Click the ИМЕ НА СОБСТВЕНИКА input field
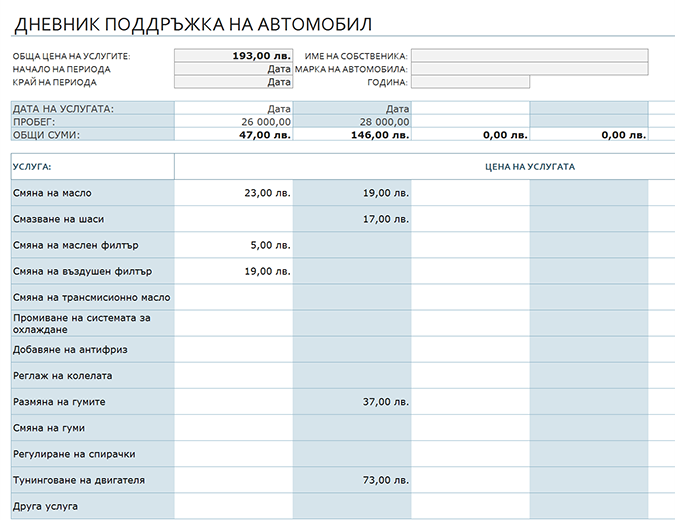Image resolution: width=675 pixels, height=520 pixels. (x=529, y=56)
